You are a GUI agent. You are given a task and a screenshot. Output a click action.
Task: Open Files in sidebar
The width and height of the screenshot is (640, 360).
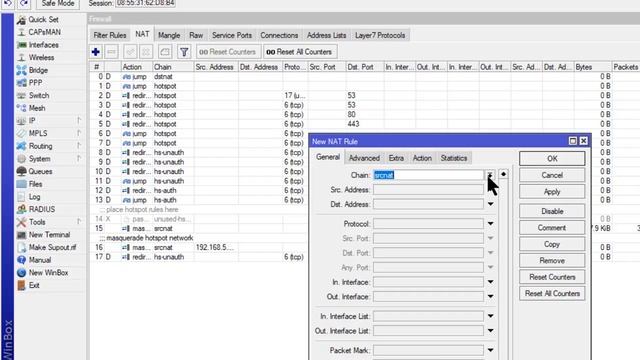(x=35, y=184)
